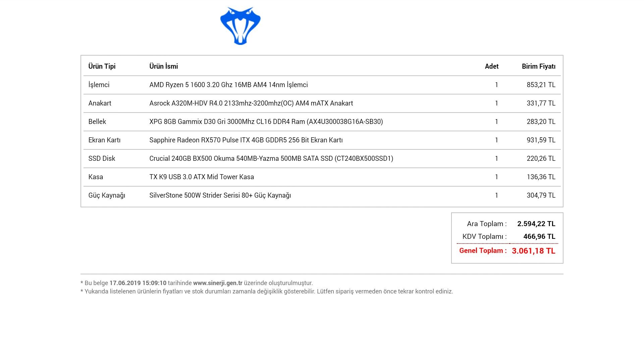Select the Sapphire Radeon RX570 product name
The width and height of the screenshot is (644, 338).
[246, 140]
